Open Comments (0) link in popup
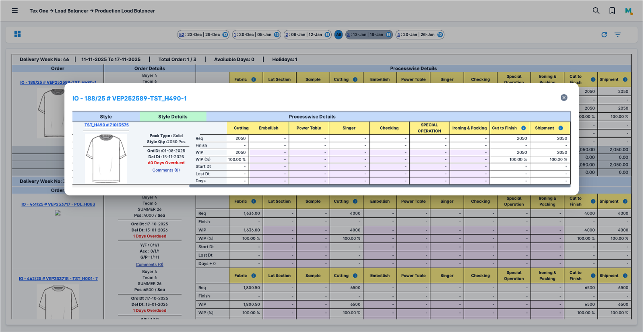 pos(166,170)
